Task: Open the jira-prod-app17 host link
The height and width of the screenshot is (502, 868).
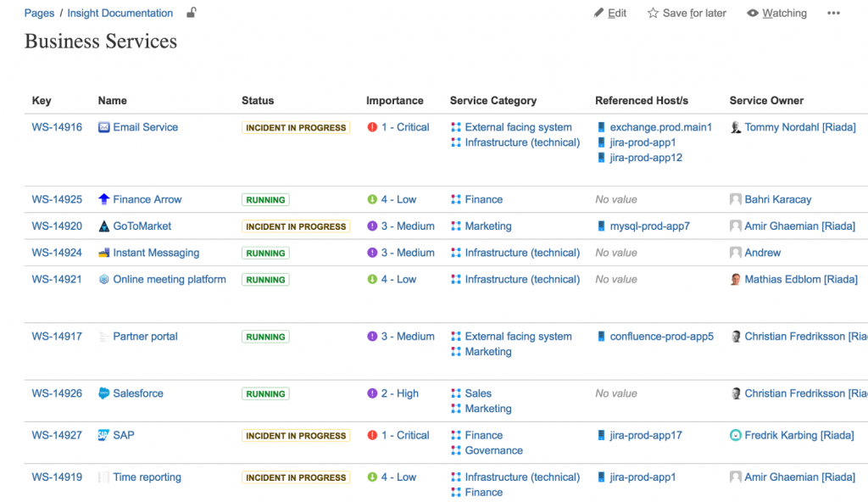Action: (646, 435)
